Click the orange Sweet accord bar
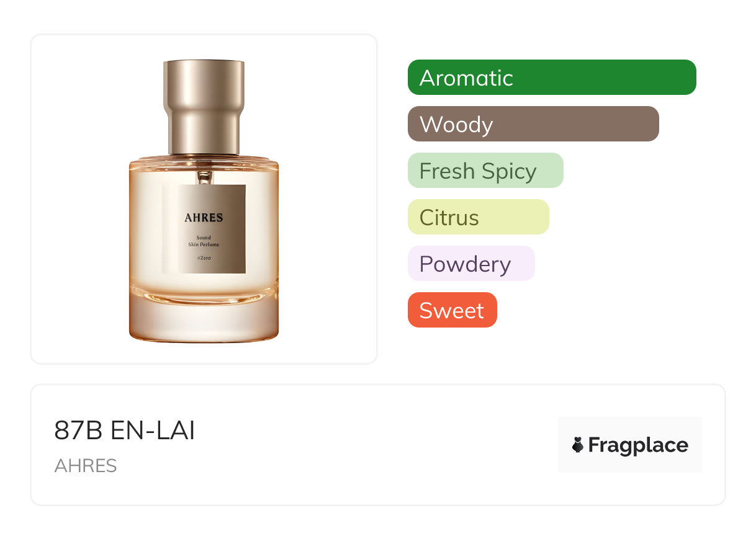Viewport: 756px width, 536px height. (452, 310)
